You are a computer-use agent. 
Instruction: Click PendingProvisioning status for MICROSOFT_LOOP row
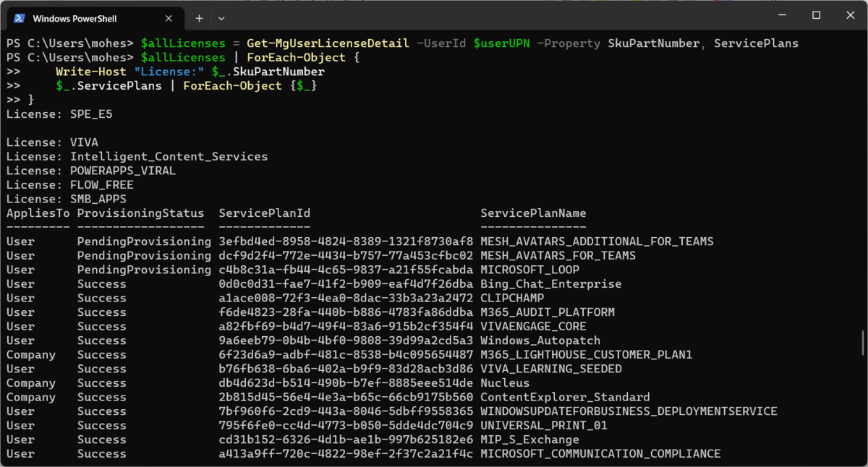coord(144,270)
